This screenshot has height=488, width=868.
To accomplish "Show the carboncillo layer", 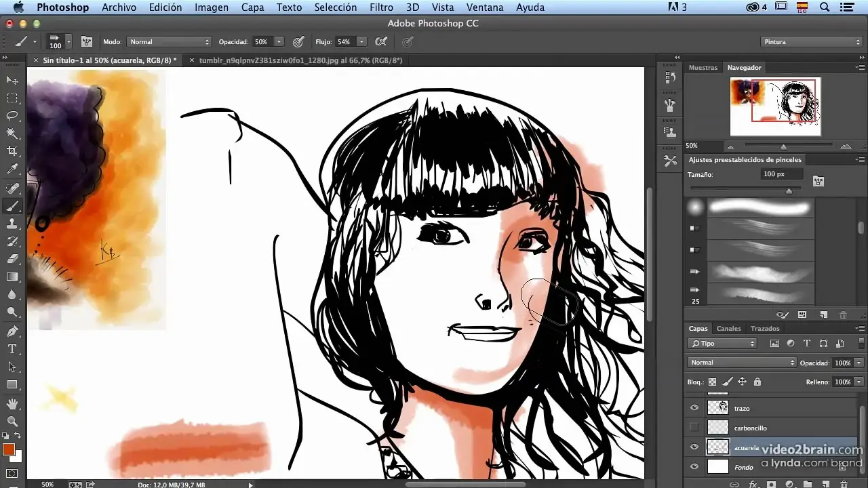I will [x=694, y=428].
